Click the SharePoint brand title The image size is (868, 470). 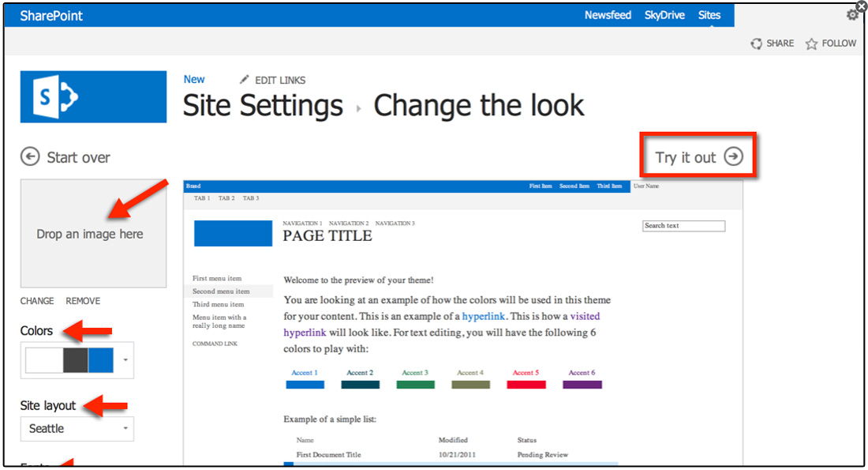pos(51,16)
